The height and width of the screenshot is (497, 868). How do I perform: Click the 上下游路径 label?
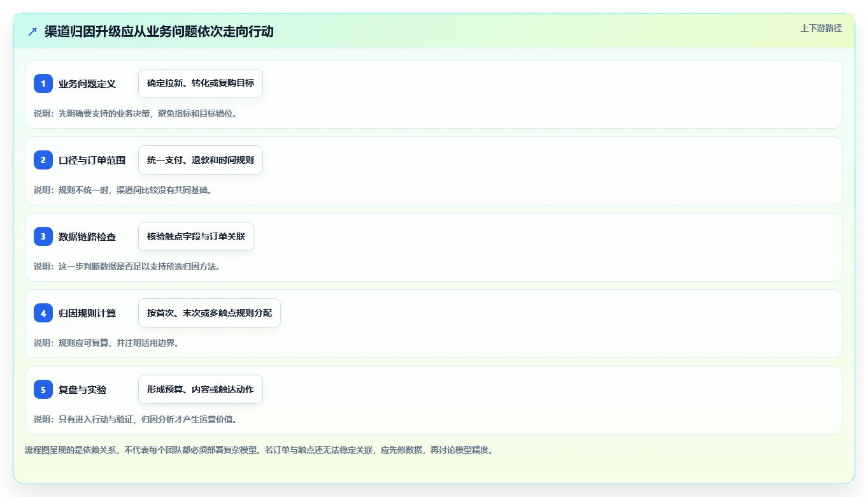[x=821, y=28]
